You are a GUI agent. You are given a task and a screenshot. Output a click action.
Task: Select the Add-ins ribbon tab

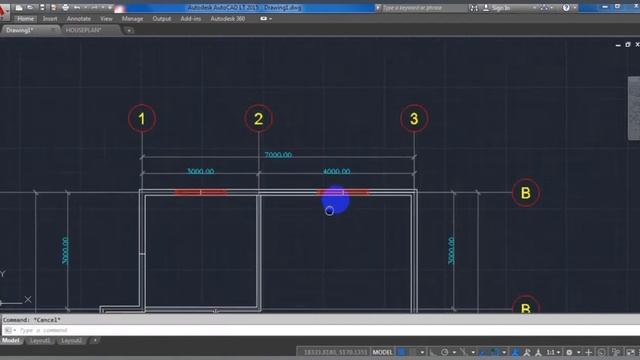pyautogui.click(x=191, y=19)
